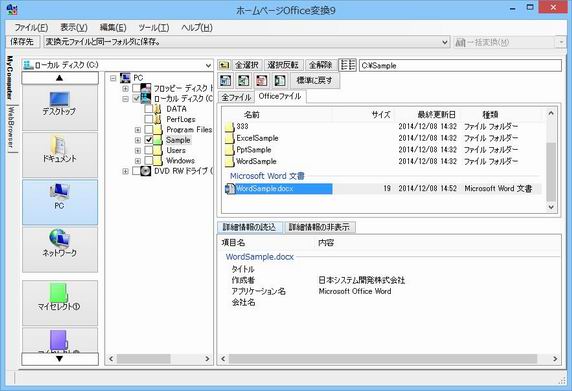Click the ExcelSample folder icon

pos(229,138)
